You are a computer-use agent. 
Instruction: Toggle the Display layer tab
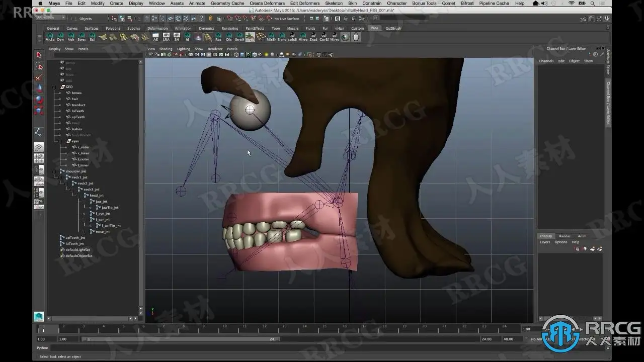546,236
